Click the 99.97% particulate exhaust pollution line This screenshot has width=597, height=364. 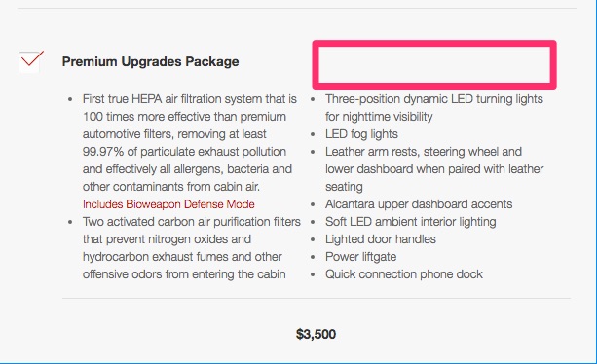pyautogui.click(x=184, y=152)
